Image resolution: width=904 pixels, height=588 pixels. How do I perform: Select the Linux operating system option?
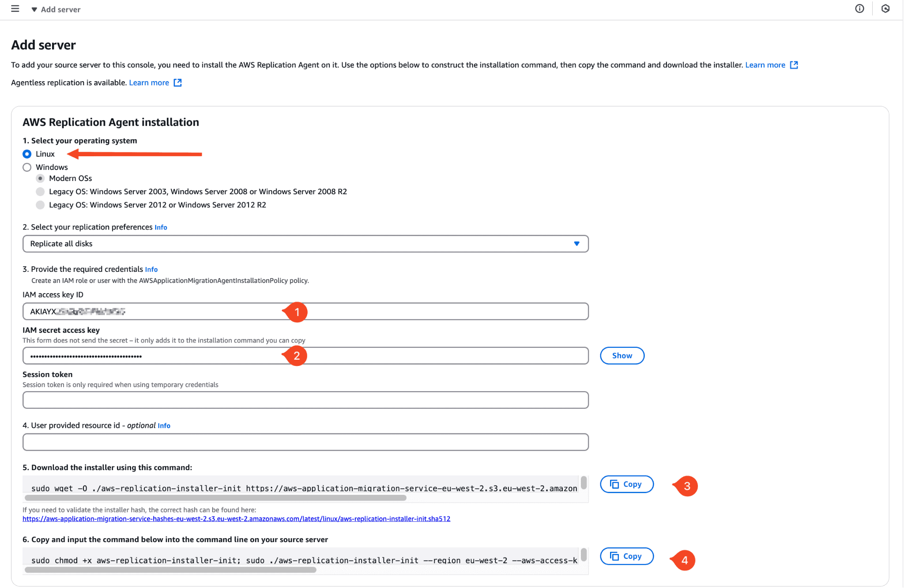pyautogui.click(x=27, y=154)
